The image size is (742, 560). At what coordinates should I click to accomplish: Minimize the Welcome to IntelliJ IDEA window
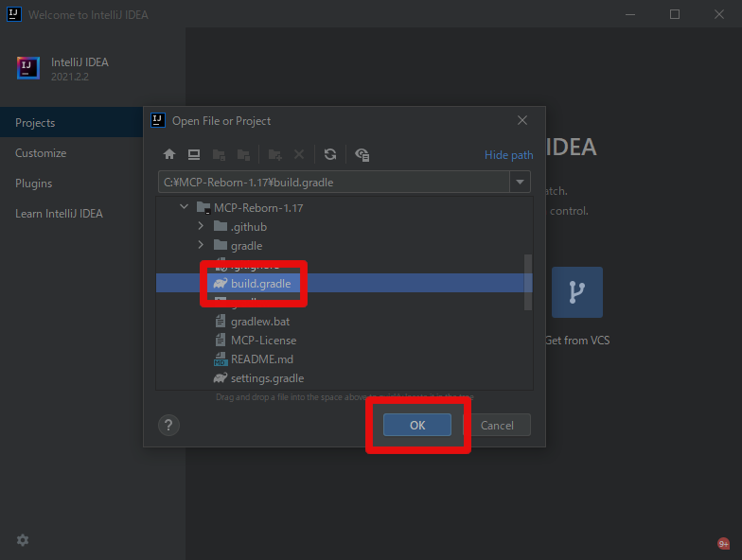(x=630, y=15)
